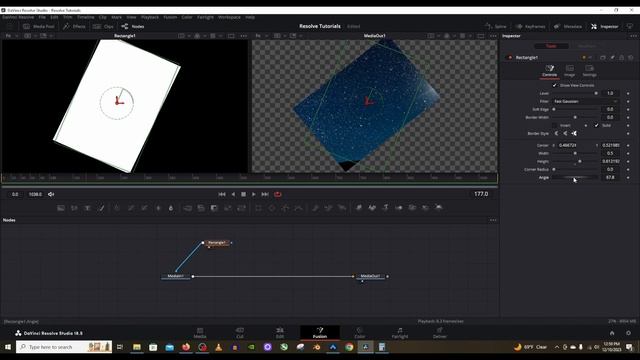Open the Workspace menu
The width and height of the screenshot is (640, 360).
(229, 17)
